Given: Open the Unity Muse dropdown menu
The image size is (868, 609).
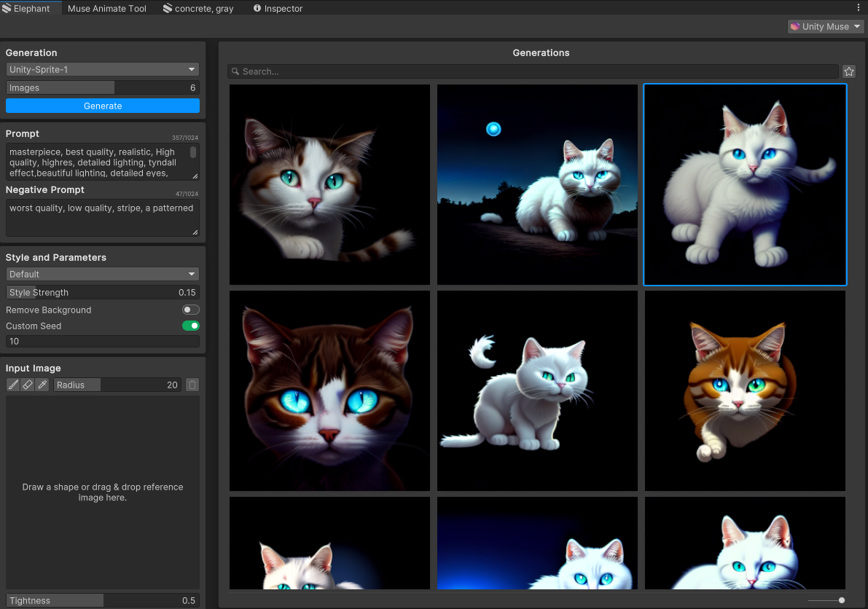Looking at the screenshot, I should coord(826,26).
